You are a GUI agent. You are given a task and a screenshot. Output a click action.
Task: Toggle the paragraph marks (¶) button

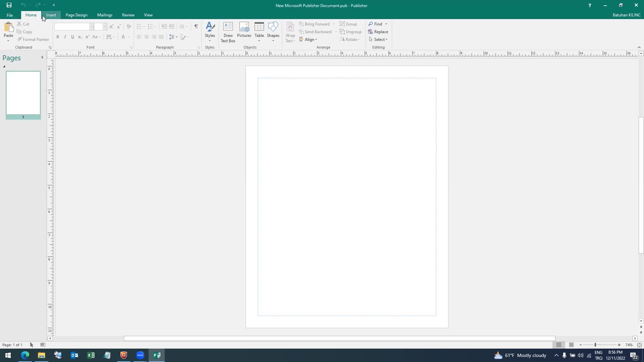[196, 26]
